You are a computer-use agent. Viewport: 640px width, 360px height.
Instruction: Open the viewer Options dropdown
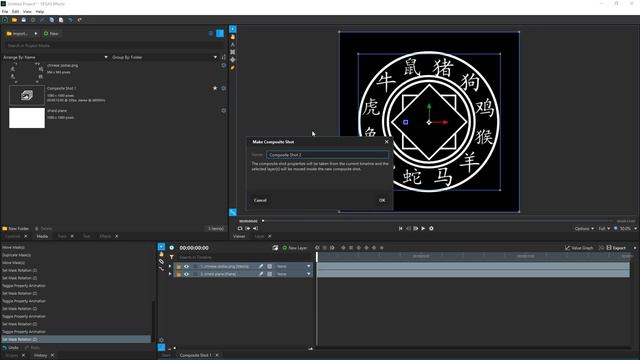[x=584, y=229]
